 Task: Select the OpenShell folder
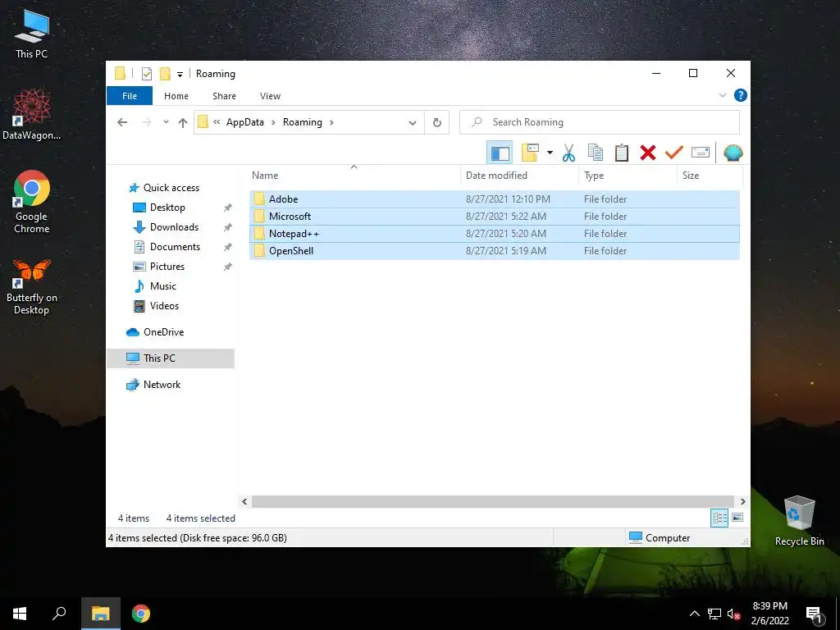click(x=494, y=251)
